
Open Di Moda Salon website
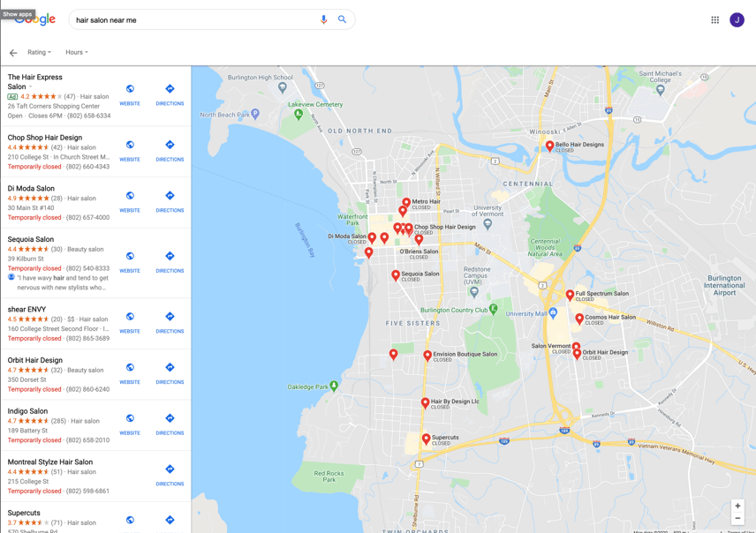130,202
